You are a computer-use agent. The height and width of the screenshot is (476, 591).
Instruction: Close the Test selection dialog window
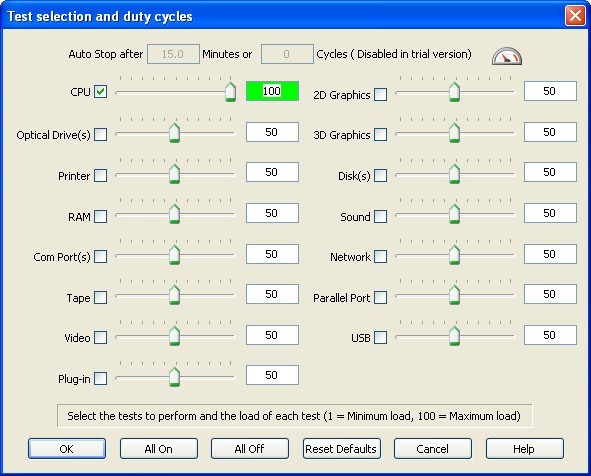pyautogui.click(x=575, y=16)
